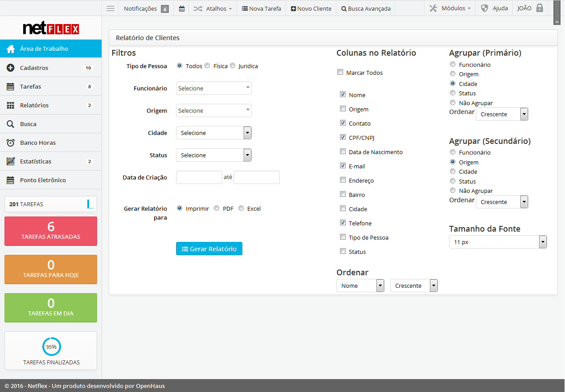Click the hamburger menu icon in top bar
The height and width of the screenshot is (392, 565).
(111, 8)
